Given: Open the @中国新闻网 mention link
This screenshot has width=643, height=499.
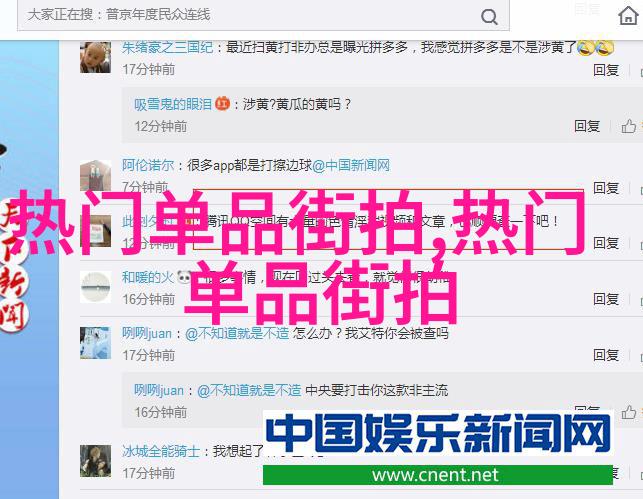Looking at the screenshot, I should pyautogui.click(x=351, y=165).
